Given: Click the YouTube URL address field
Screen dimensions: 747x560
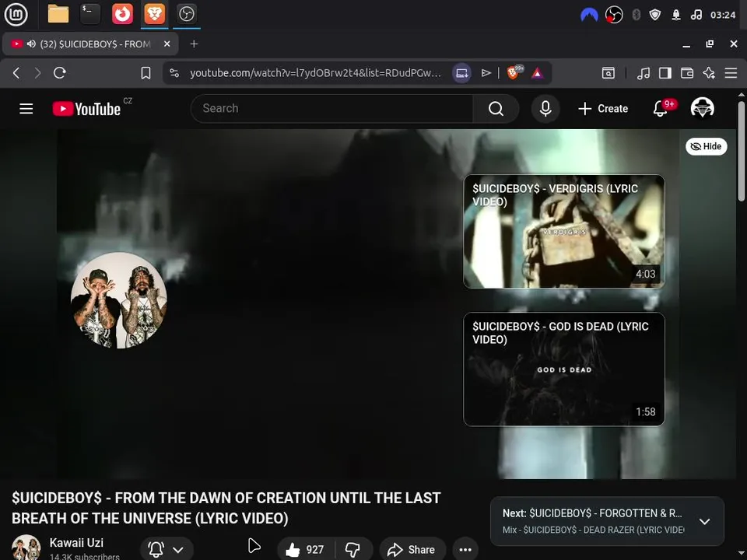Looking at the screenshot, I should [315, 73].
